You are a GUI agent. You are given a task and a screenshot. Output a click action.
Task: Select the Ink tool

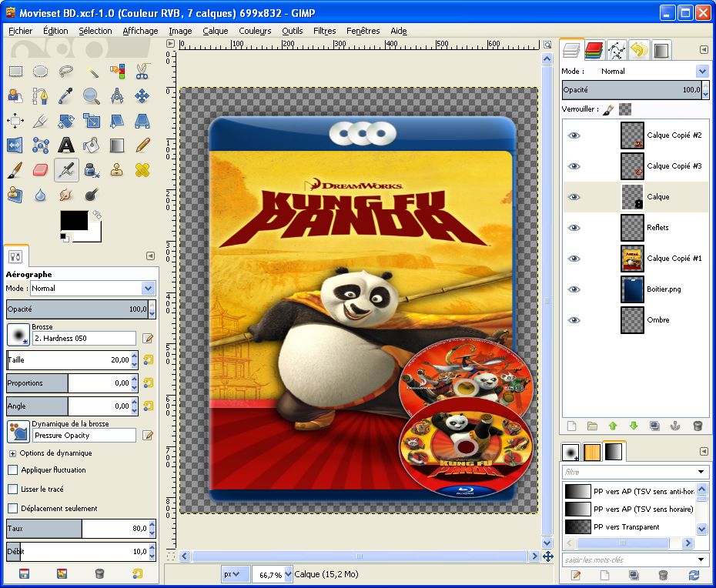(92, 170)
